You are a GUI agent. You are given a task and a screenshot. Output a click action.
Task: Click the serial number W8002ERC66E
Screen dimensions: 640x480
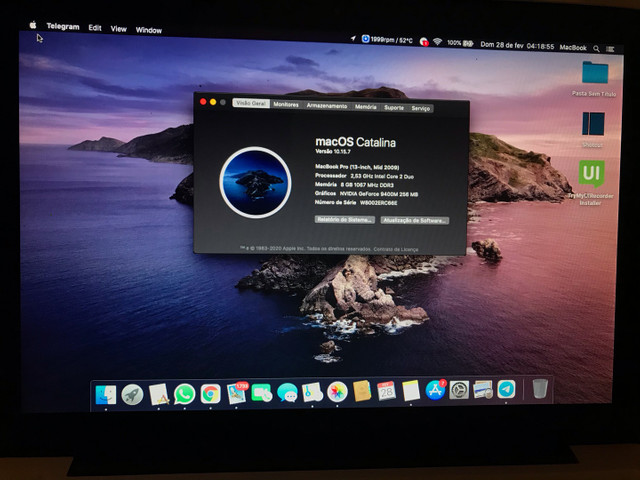click(x=378, y=203)
